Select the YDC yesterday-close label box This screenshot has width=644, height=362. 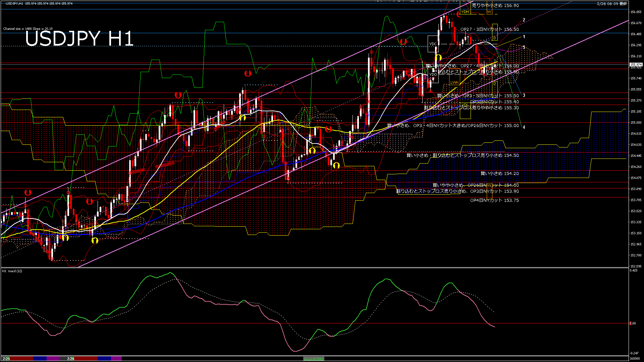pos(433,44)
